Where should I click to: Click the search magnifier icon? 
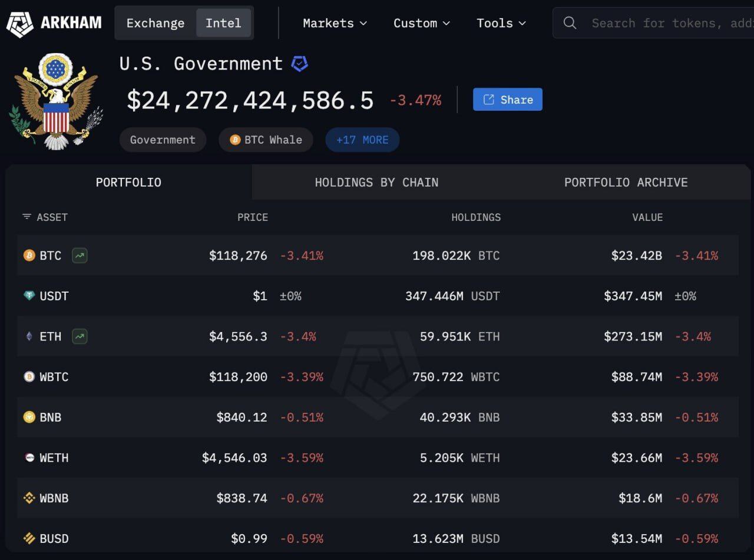coord(569,23)
